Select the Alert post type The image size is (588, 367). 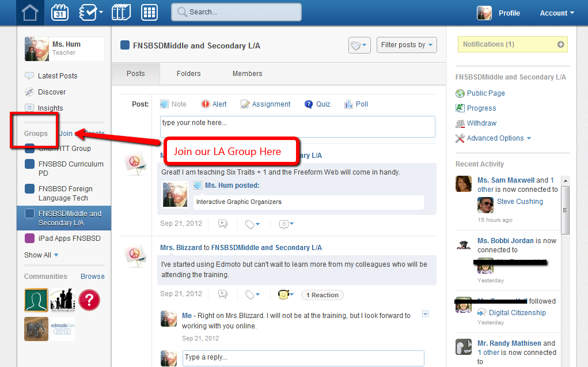(214, 104)
